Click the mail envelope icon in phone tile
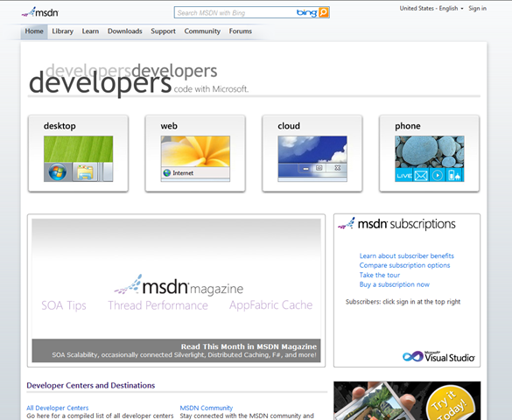512x420 pixels. coord(421,176)
